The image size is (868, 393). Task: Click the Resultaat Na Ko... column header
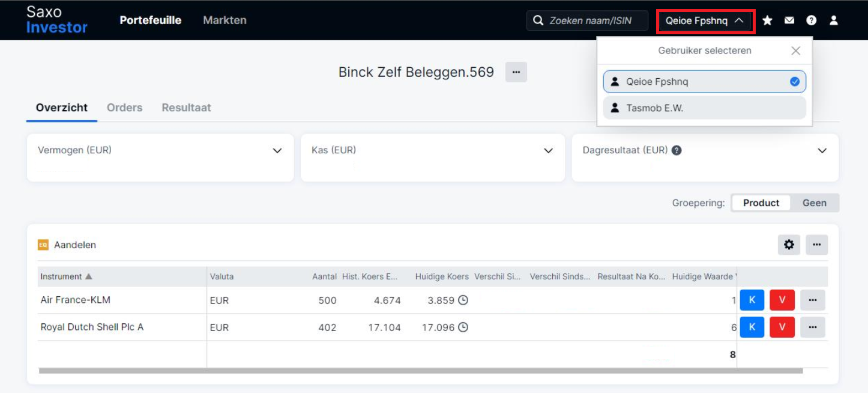tap(631, 276)
